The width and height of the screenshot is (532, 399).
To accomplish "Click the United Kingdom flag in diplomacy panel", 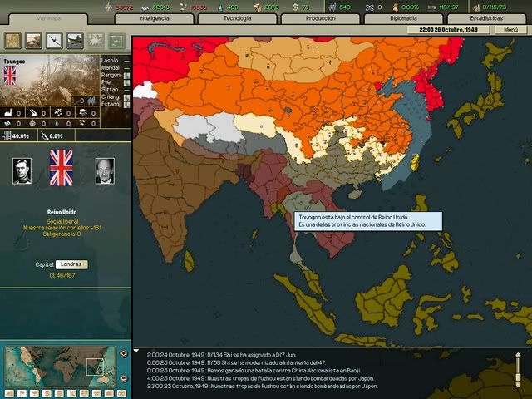I will point(62,169).
